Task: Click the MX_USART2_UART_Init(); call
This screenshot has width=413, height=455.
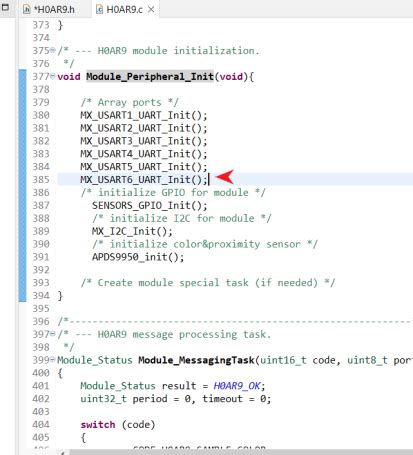Action: pos(144,128)
